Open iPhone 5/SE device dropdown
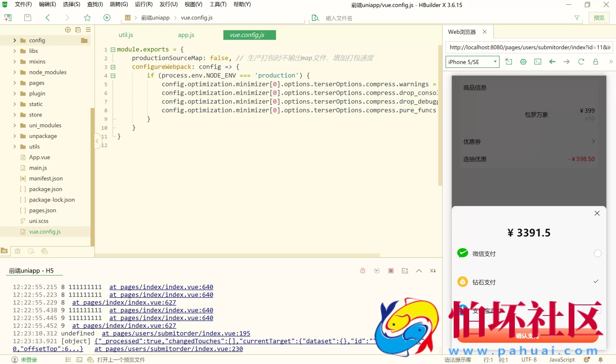This screenshot has width=616, height=364. (x=472, y=62)
